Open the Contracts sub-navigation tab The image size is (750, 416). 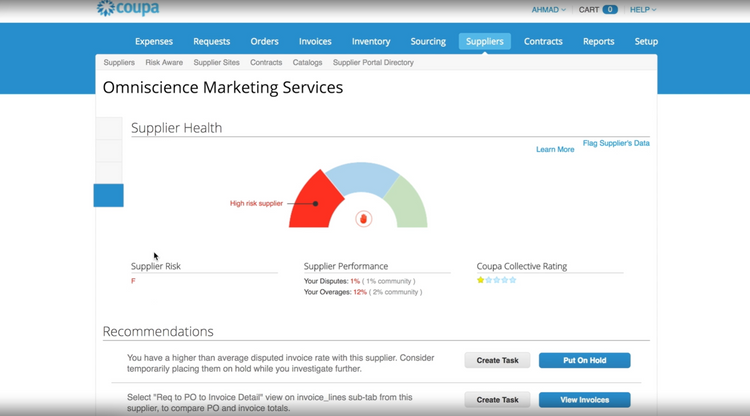pos(266,63)
